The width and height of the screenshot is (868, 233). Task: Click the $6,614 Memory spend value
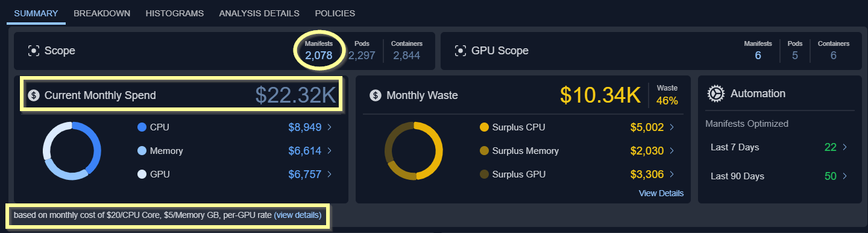305,151
